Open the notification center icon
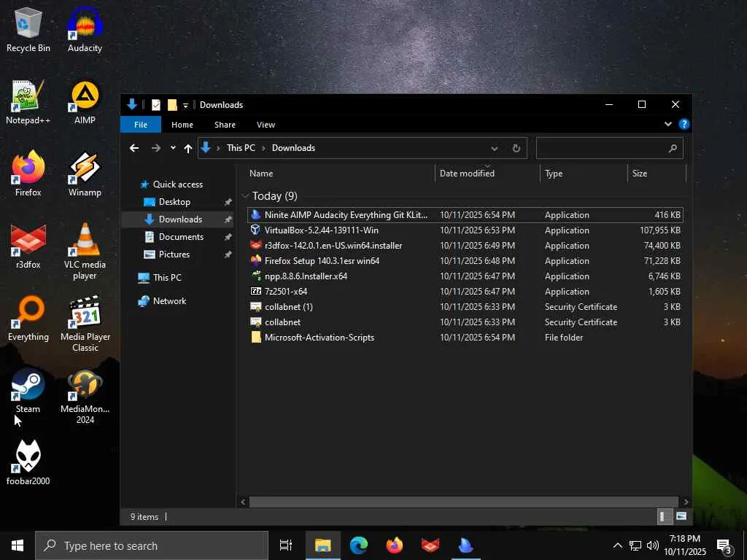 [724, 545]
